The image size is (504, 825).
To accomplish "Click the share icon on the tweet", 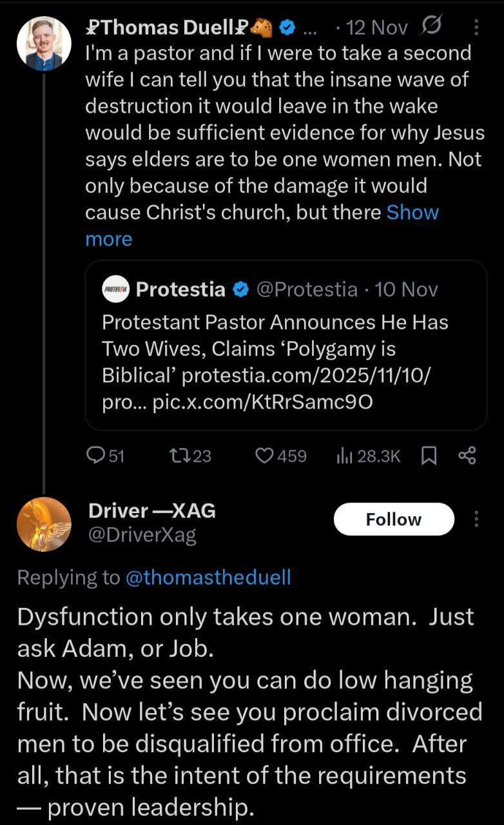I will 467,456.
